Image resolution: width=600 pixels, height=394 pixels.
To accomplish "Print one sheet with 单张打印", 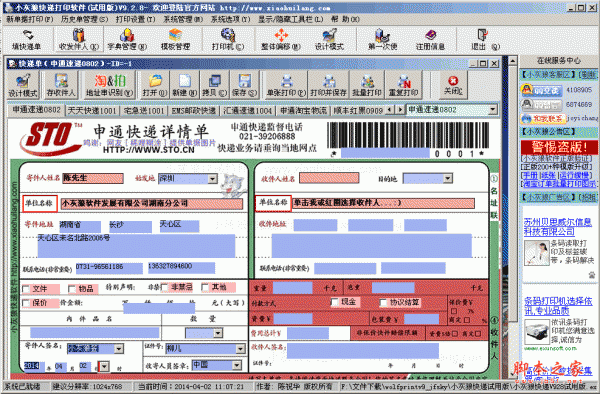I will coord(286,85).
